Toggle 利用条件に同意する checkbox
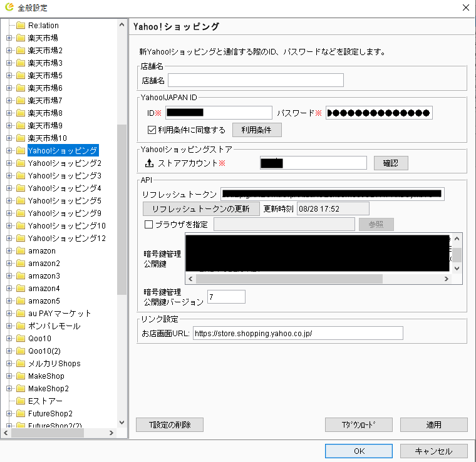This screenshot has width=476, height=462. tap(152, 130)
